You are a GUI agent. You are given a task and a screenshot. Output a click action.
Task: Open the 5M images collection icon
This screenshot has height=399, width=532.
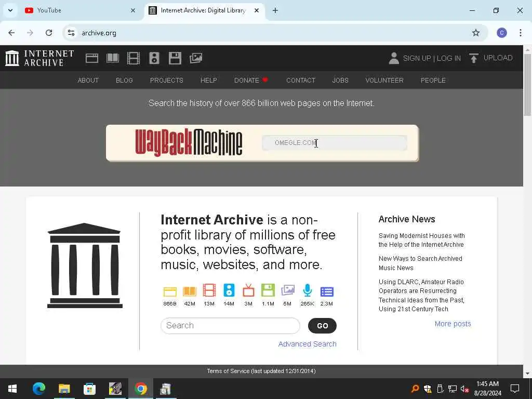tap(288, 291)
